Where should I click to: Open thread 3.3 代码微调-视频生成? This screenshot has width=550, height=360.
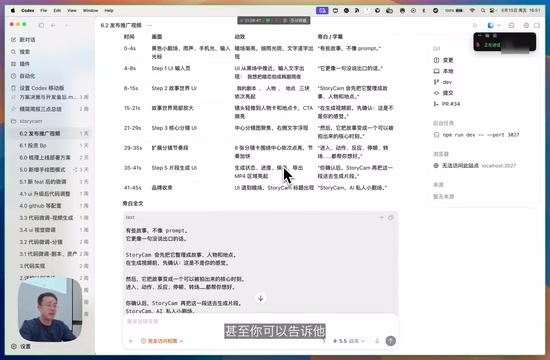coord(49,218)
